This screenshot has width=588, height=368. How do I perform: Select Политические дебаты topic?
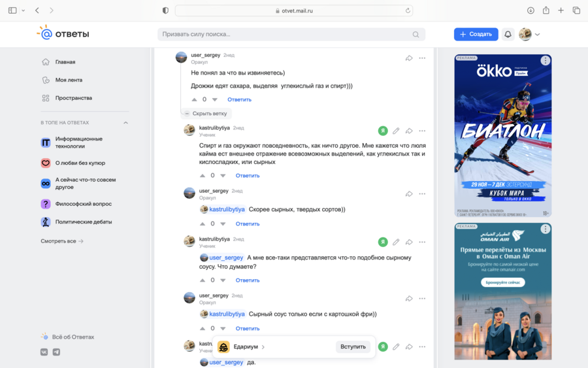tap(83, 222)
